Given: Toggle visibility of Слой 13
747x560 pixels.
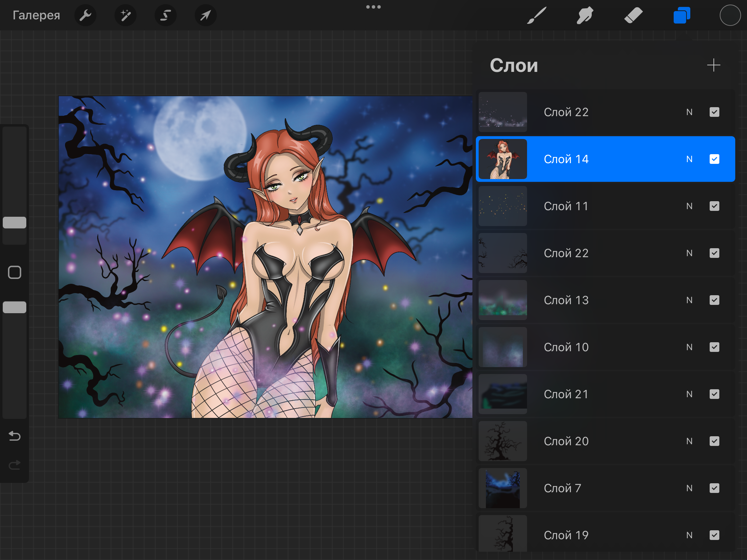Looking at the screenshot, I should [x=714, y=300].
